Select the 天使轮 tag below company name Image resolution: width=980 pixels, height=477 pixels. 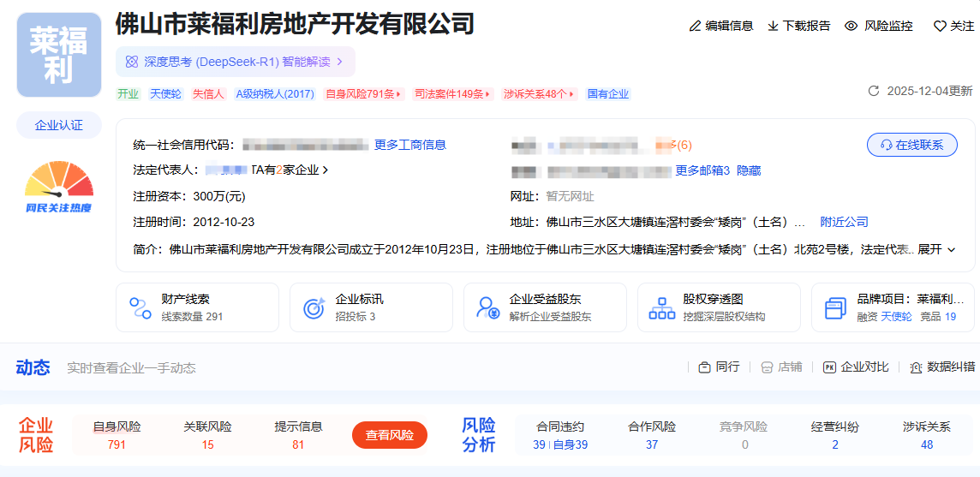[x=165, y=94]
